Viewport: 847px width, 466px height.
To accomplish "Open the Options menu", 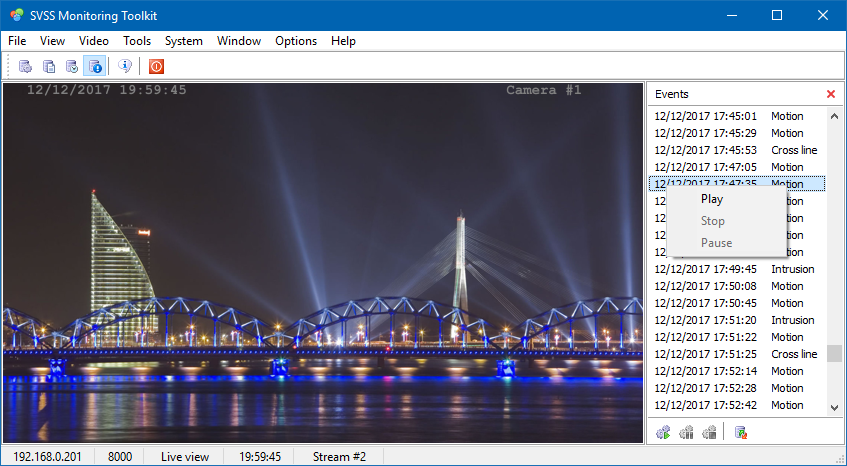I will (296, 41).
